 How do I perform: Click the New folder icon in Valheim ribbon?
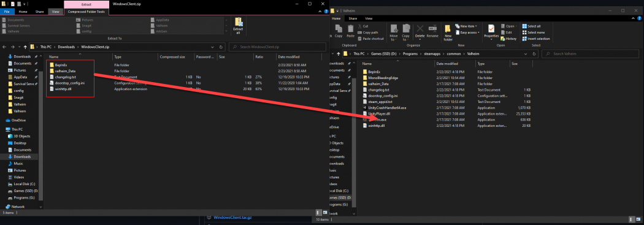click(x=448, y=28)
